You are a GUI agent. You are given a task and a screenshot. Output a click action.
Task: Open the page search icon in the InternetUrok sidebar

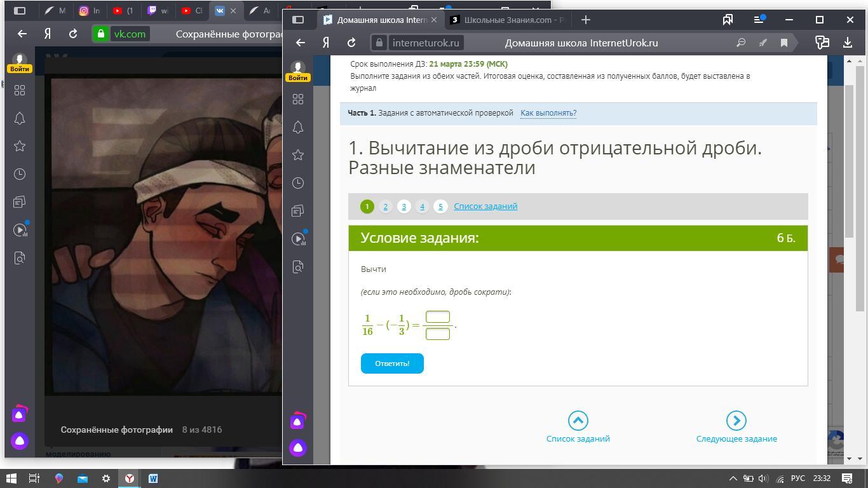coord(297,267)
